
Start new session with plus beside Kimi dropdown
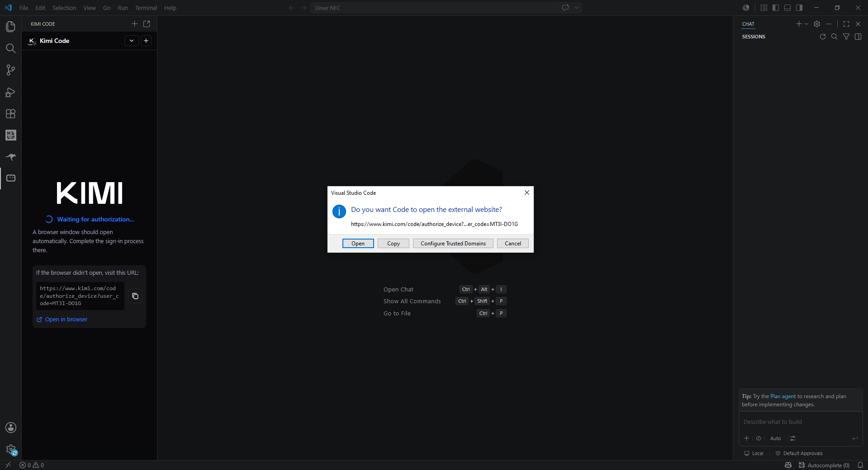point(146,41)
